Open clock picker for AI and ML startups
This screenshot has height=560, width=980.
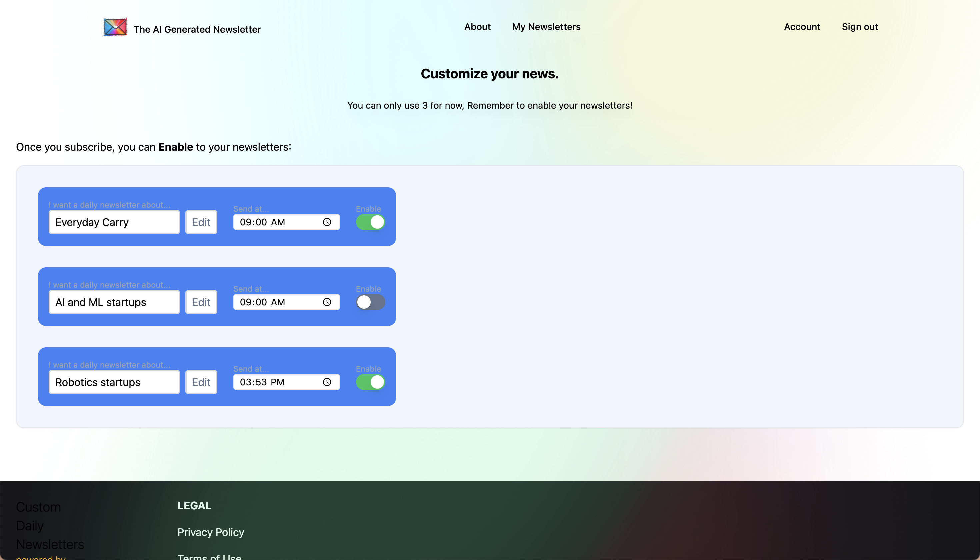tap(327, 302)
